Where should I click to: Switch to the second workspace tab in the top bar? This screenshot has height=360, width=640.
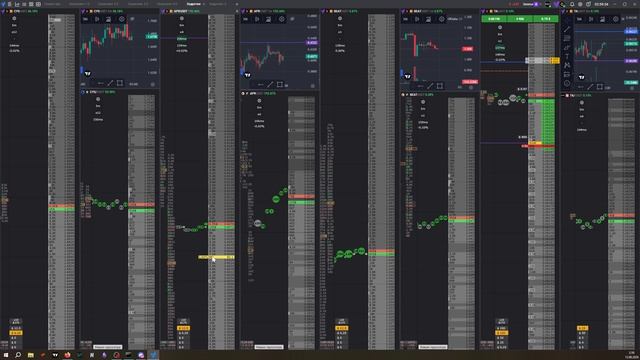[79, 4]
